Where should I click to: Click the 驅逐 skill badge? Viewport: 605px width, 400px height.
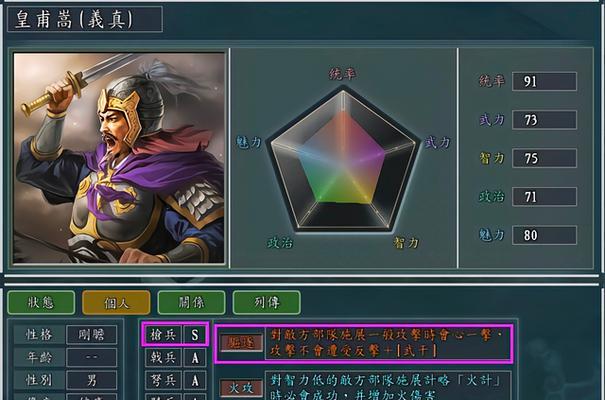click(242, 343)
